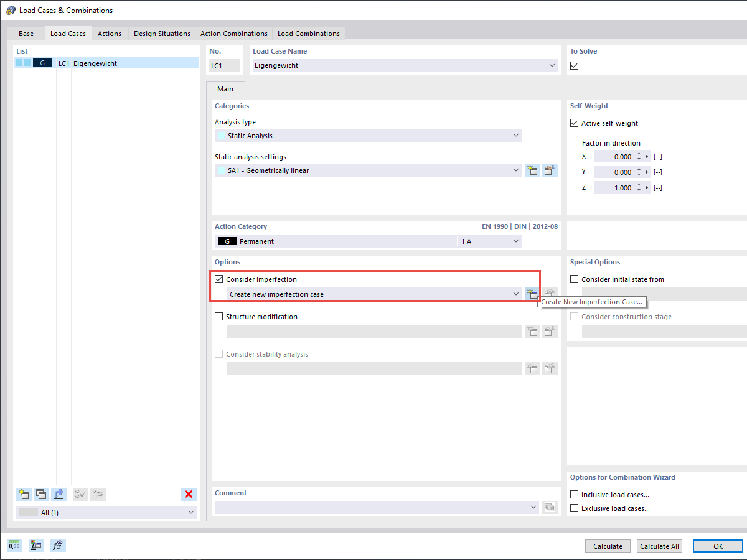Screen dimensions: 747x560
Task: Enable Structure modification
Action: [218, 317]
